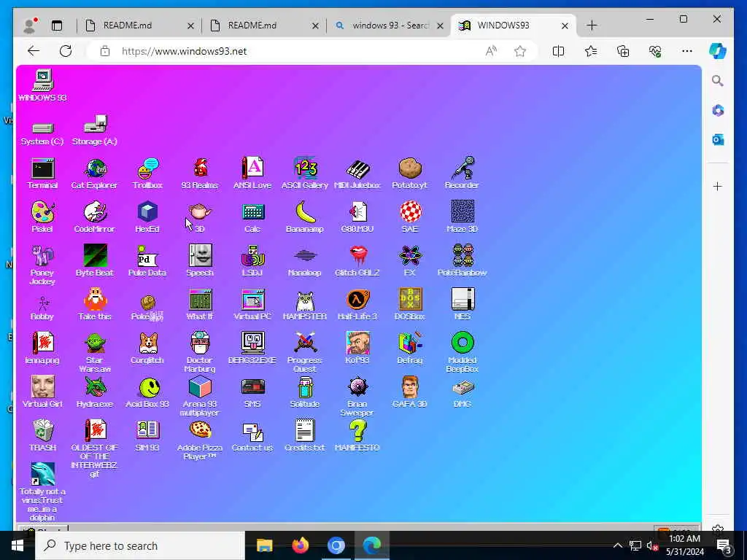Click the taskbar search box
Screen dimensions: 747x560
140,545
